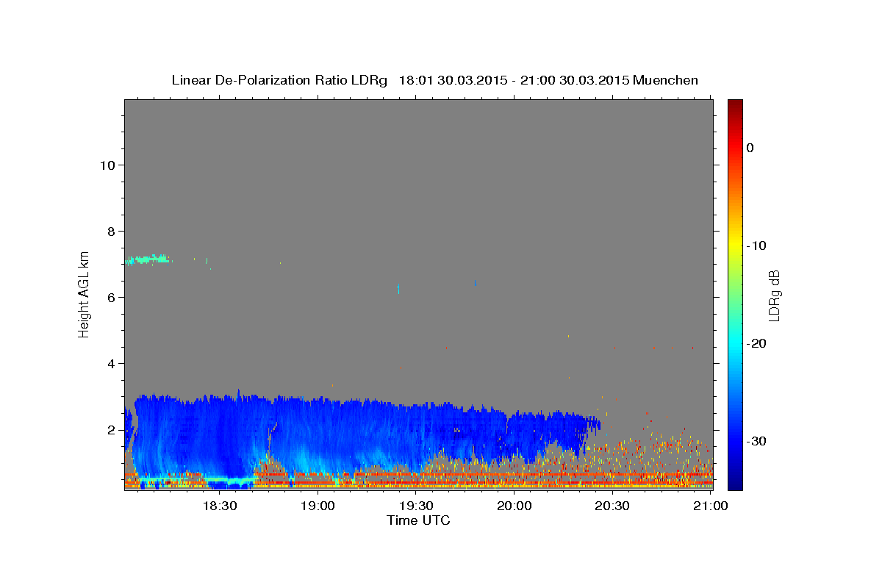The height and width of the screenshot is (588, 882).
Task: Click the height axis label '6'
Action: (x=111, y=297)
